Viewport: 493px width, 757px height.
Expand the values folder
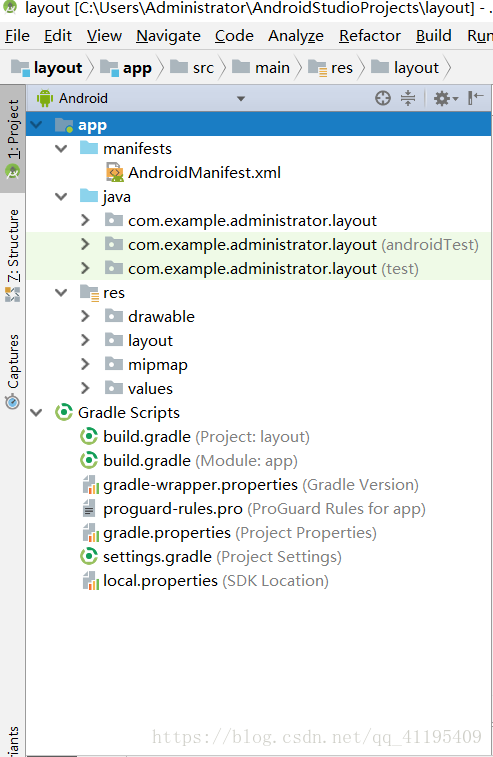[x=85, y=388]
